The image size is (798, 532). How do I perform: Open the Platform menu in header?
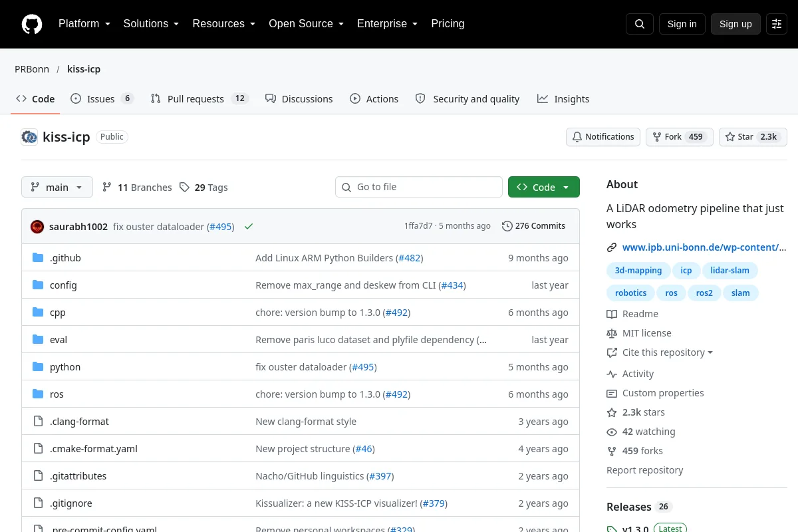84,24
